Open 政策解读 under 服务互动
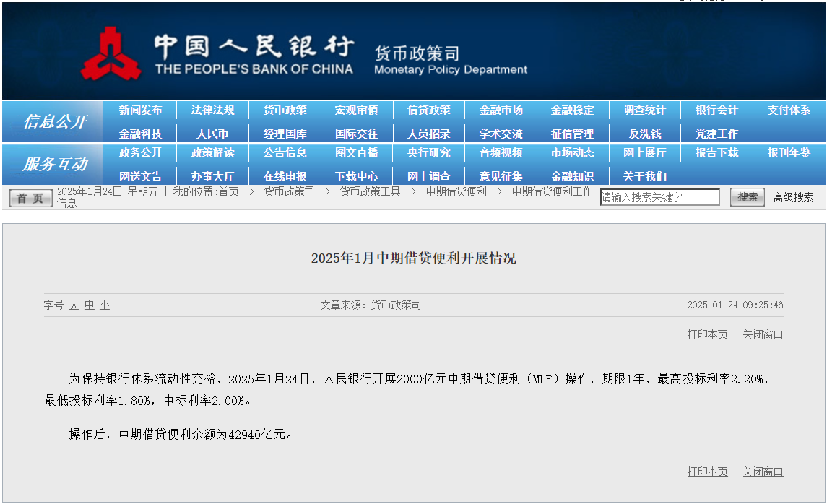Screen dimensions: 827x504 click(212, 153)
